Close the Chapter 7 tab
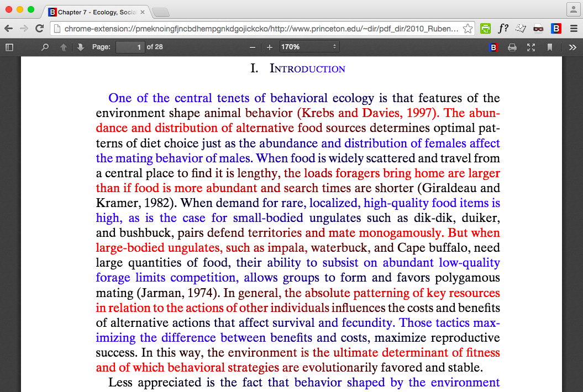Image resolution: width=583 pixels, height=392 pixels. pos(143,12)
